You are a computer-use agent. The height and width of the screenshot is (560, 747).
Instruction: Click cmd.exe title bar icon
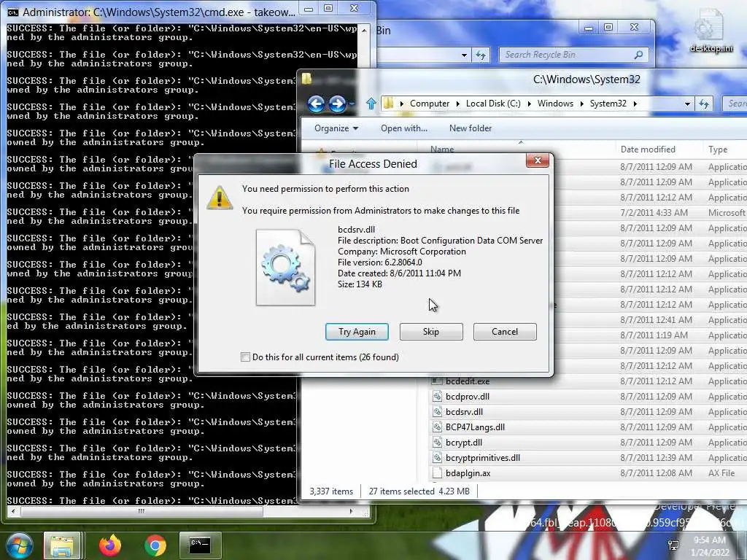tap(13, 12)
